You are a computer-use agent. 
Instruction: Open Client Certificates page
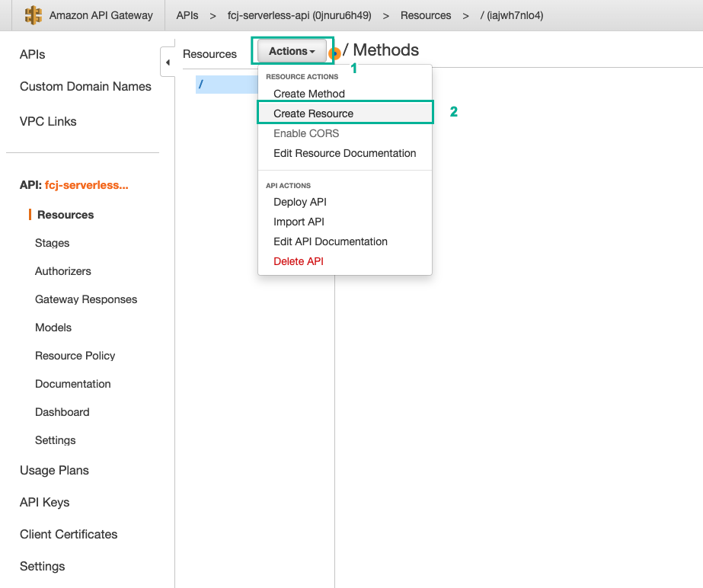point(69,534)
